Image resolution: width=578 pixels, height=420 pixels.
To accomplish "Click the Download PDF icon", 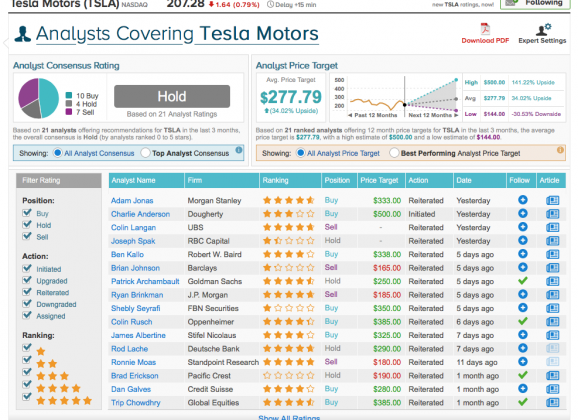I will click(x=485, y=29).
